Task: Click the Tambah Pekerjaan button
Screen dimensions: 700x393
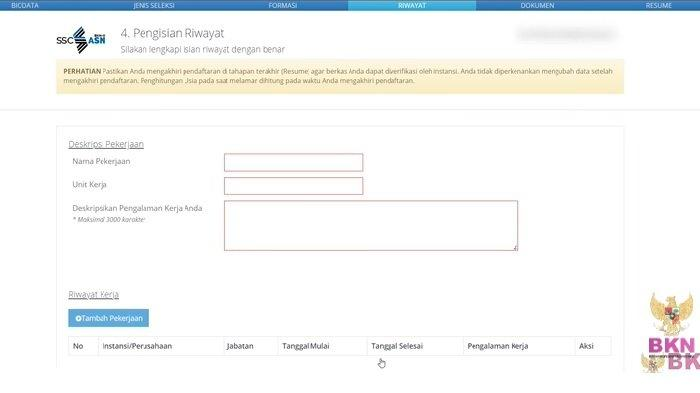Action: (x=108, y=318)
